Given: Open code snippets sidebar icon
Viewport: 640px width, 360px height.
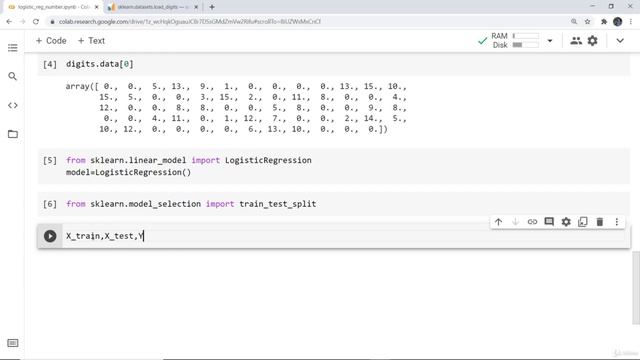Looking at the screenshot, I should click(13, 105).
